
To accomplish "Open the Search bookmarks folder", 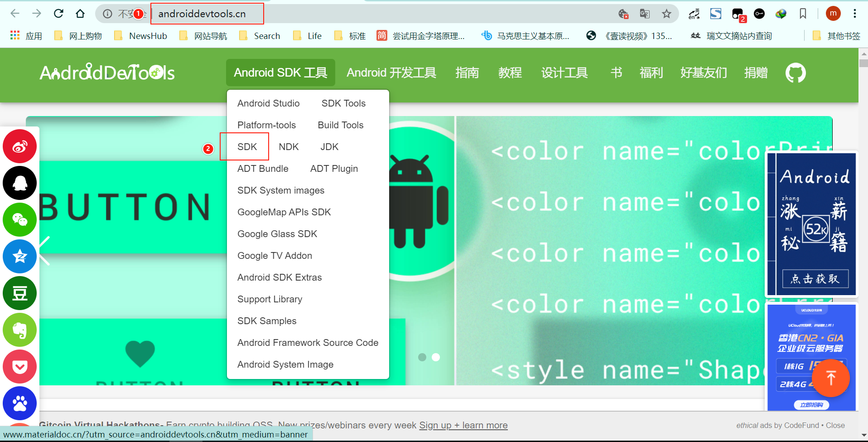I will tap(260, 36).
